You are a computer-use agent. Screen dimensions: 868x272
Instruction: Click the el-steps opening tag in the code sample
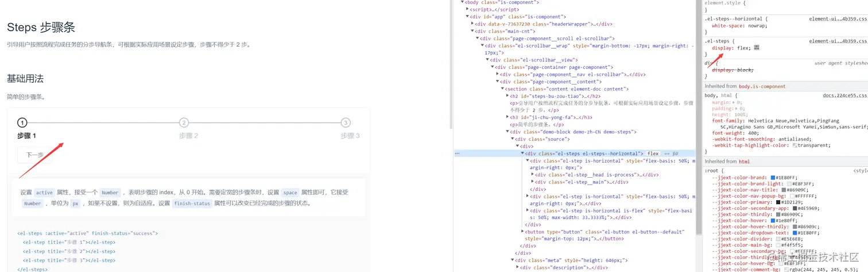pyautogui.click(x=88, y=233)
